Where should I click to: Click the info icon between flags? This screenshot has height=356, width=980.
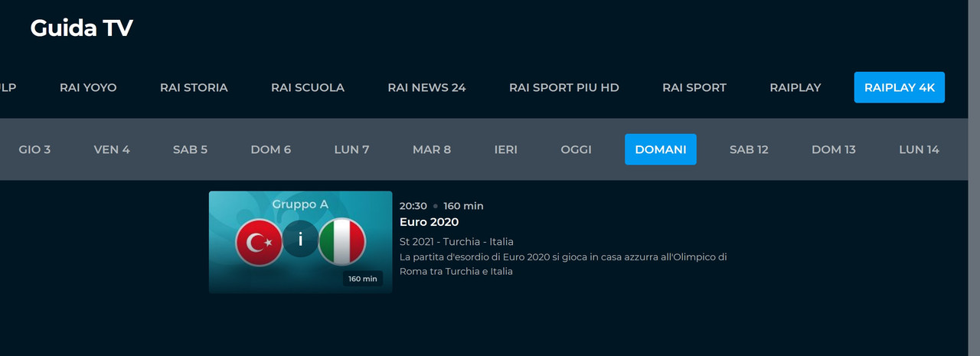coord(300,240)
